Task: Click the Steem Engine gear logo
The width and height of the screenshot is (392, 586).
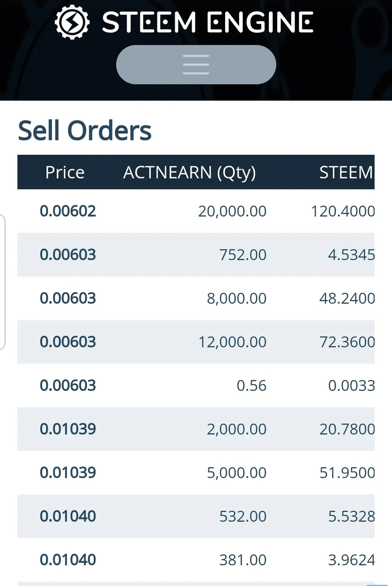Action: [72, 22]
